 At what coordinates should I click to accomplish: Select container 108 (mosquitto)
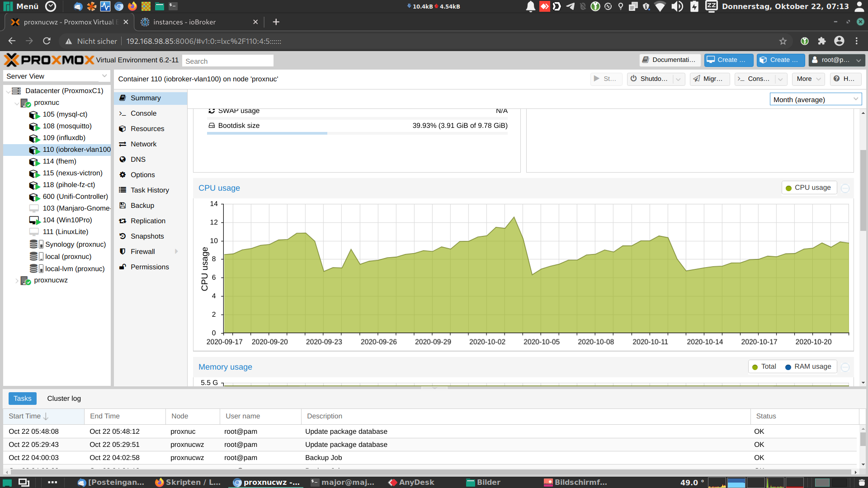[x=67, y=126]
